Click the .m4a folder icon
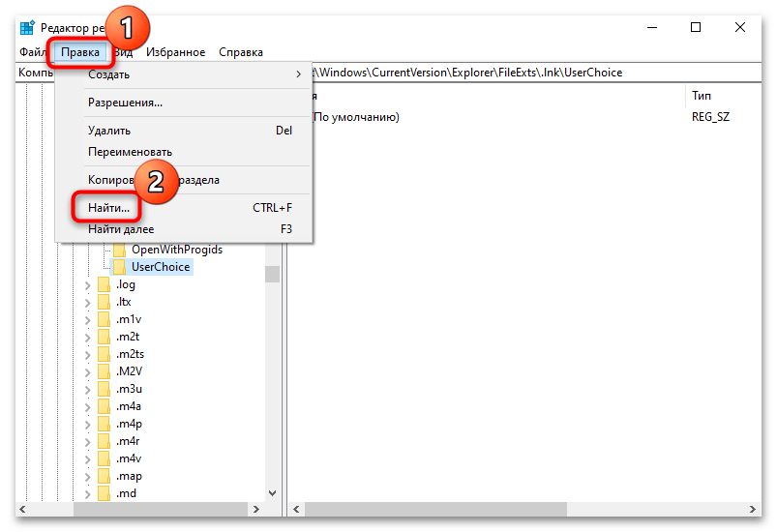777x532 pixels. [104, 406]
